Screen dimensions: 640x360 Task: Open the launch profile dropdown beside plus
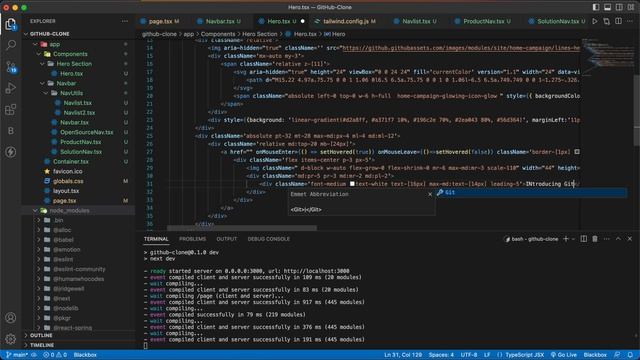click(x=573, y=239)
